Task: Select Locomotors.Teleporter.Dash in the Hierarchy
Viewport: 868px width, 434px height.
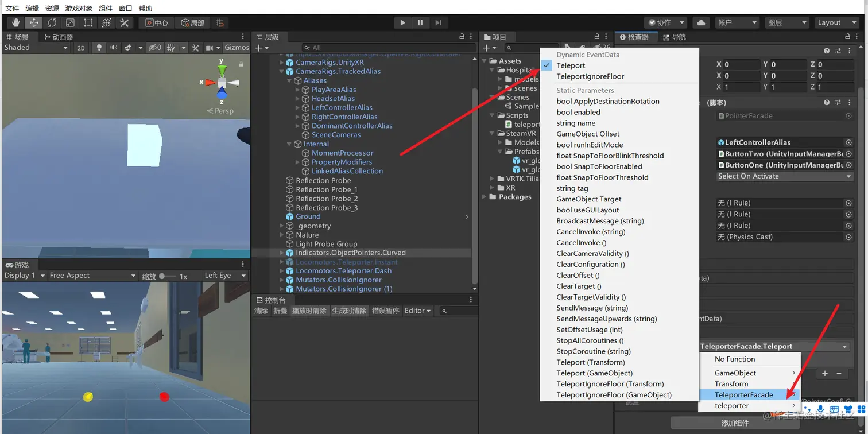Action: [343, 271]
